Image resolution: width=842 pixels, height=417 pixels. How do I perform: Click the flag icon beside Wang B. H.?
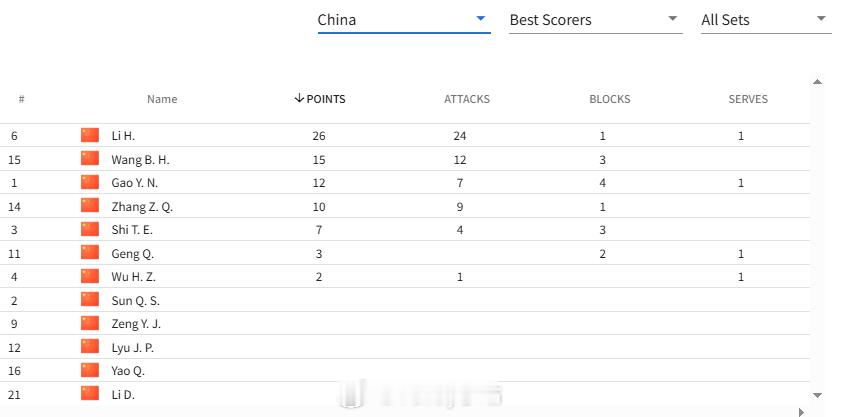coord(90,159)
